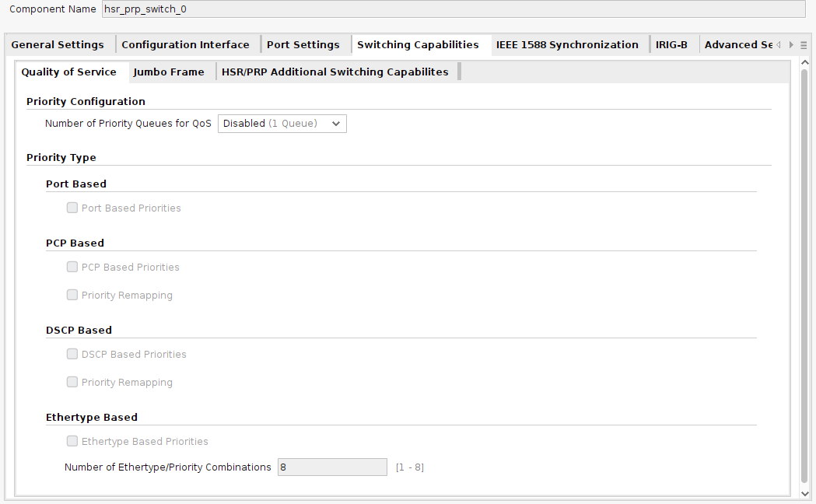Image resolution: width=816 pixels, height=504 pixels.
Task: Click the Component Name label
Action: [53, 9]
